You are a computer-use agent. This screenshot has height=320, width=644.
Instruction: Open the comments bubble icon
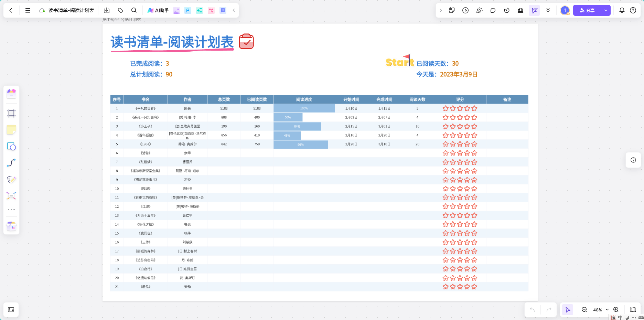coord(493,10)
